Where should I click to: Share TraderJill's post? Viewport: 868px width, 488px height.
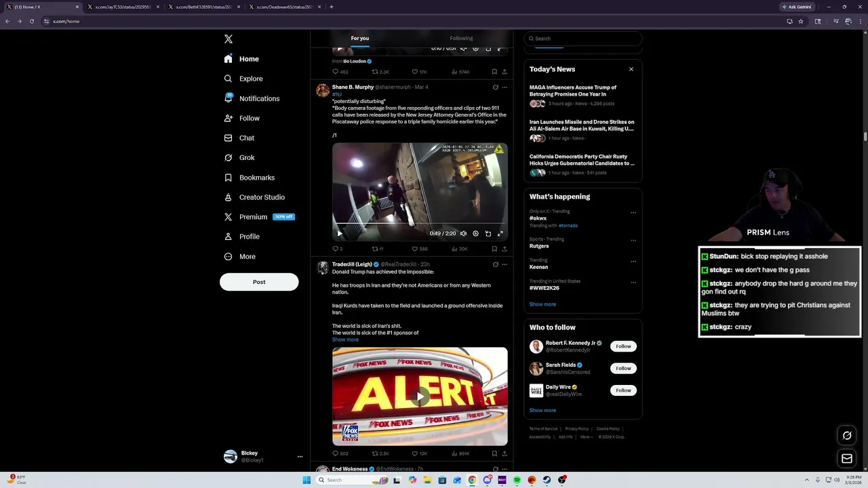[x=504, y=453]
